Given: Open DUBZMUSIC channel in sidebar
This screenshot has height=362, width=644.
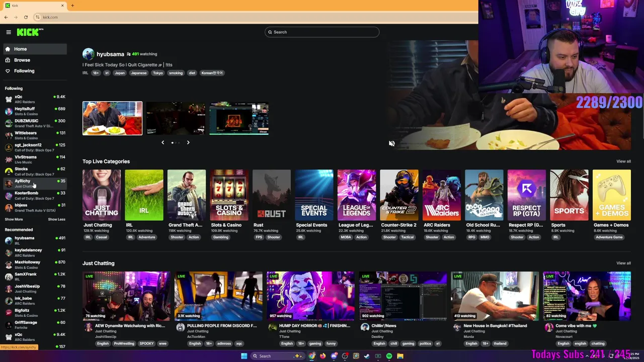Looking at the screenshot, I should (34, 123).
